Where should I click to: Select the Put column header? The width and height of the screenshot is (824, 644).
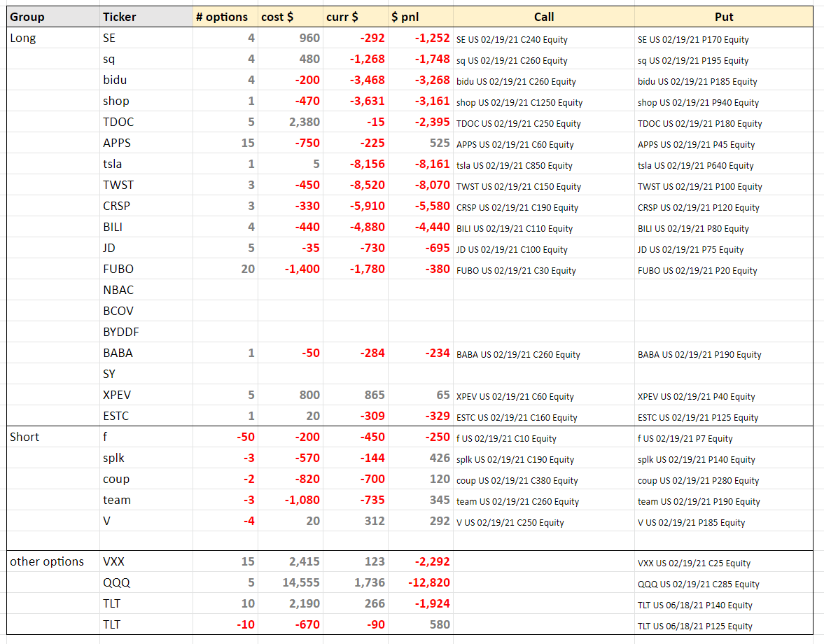pos(724,17)
